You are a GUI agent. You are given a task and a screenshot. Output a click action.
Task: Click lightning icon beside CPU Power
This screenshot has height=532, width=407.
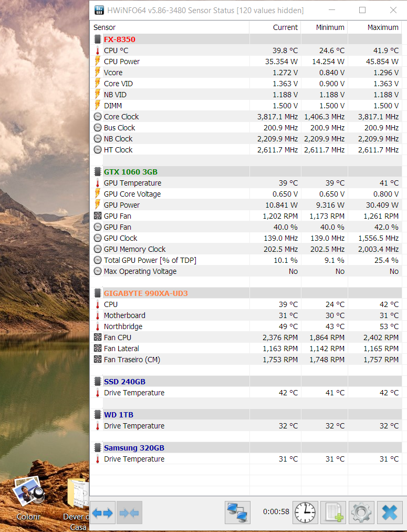point(98,62)
